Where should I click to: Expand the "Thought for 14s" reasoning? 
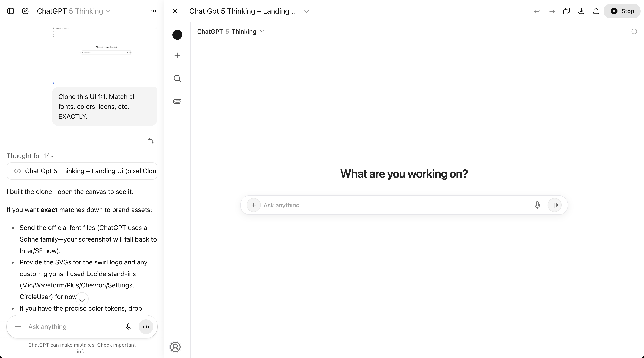click(x=30, y=156)
